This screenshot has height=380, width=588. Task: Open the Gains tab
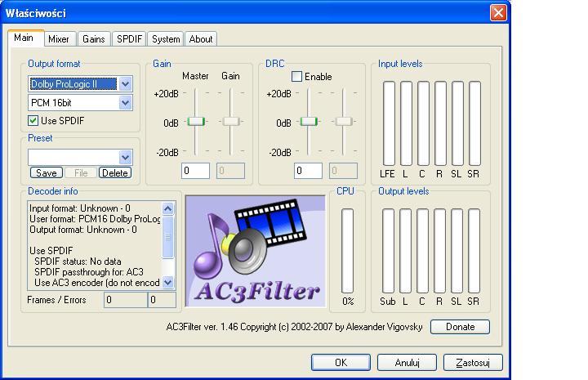(x=94, y=39)
